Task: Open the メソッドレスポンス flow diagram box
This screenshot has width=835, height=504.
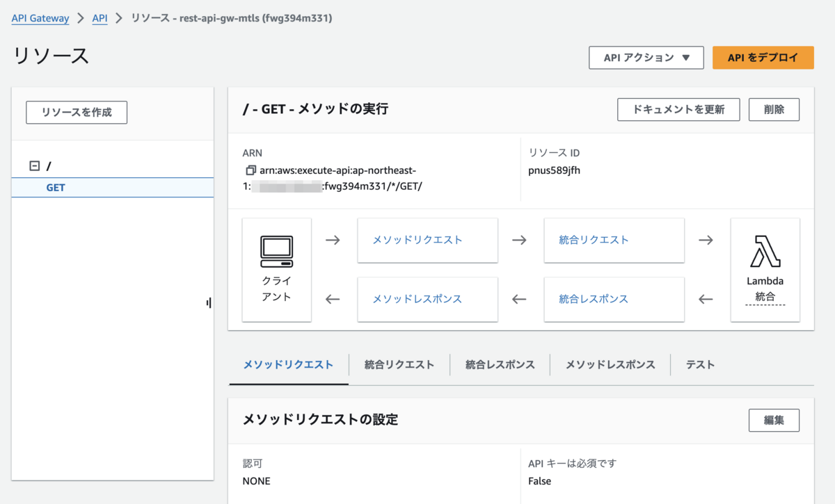Action: [x=428, y=299]
